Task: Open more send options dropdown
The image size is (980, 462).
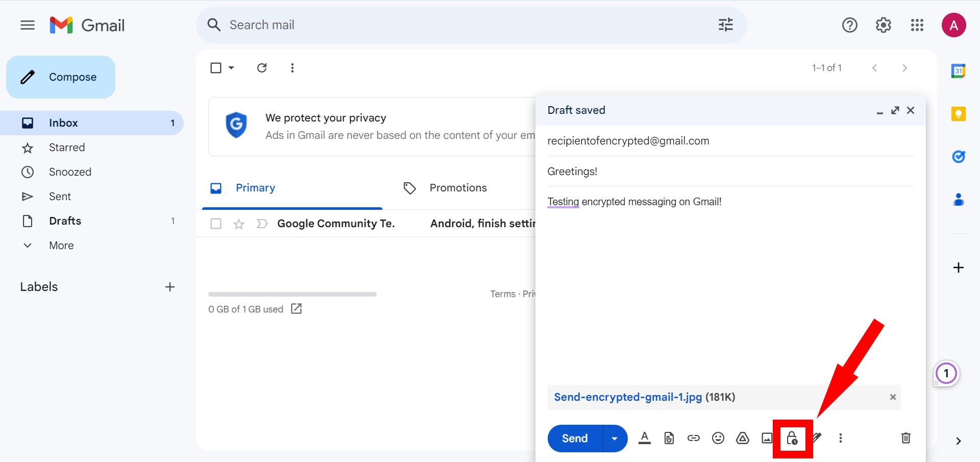Action: (615, 439)
